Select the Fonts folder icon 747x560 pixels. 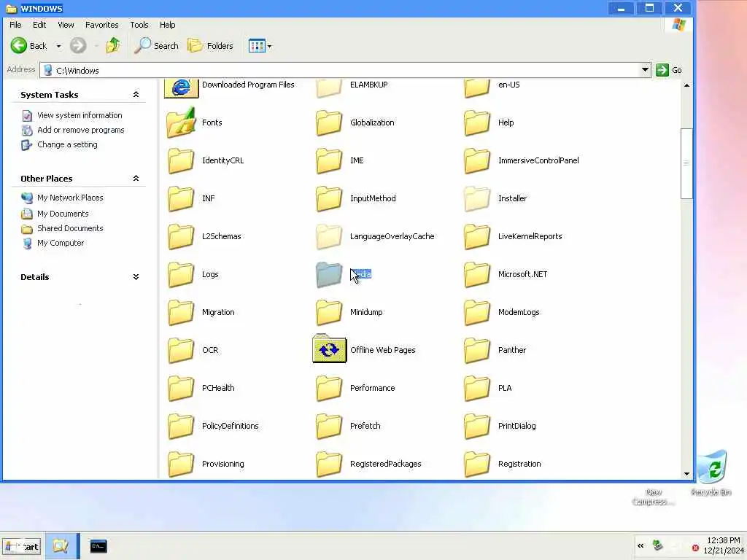[x=181, y=122]
